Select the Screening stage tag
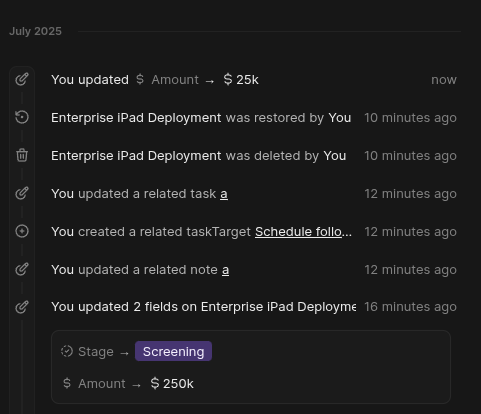This screenshot has width=481, height=414. pos(173,351)
